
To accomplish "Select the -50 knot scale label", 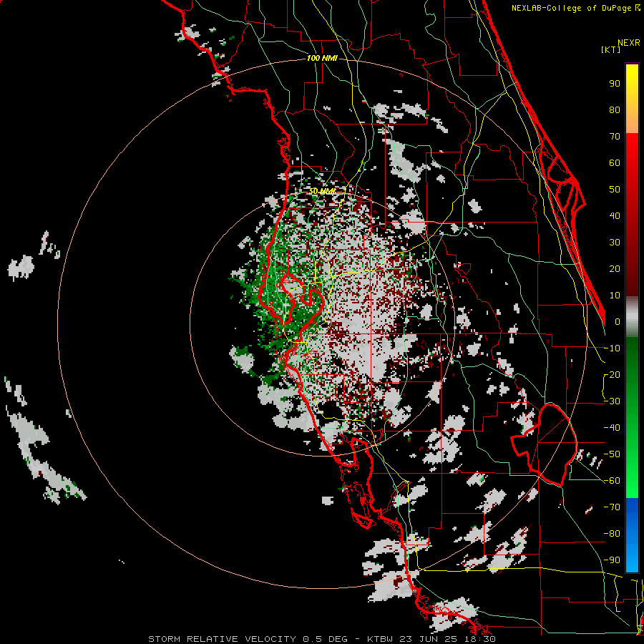I will pyautogui.click(x=612, y=454).
